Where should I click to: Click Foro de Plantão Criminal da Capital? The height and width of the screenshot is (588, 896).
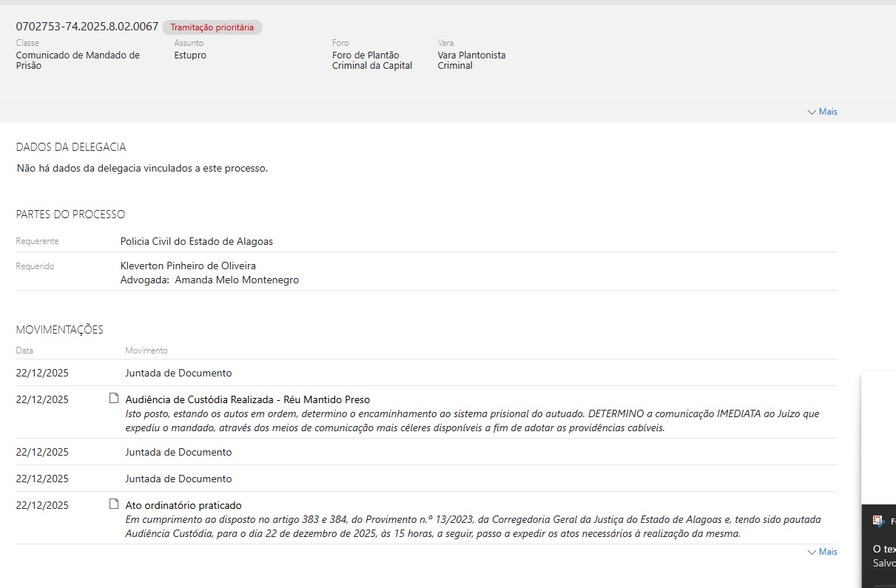pos(371,61)
